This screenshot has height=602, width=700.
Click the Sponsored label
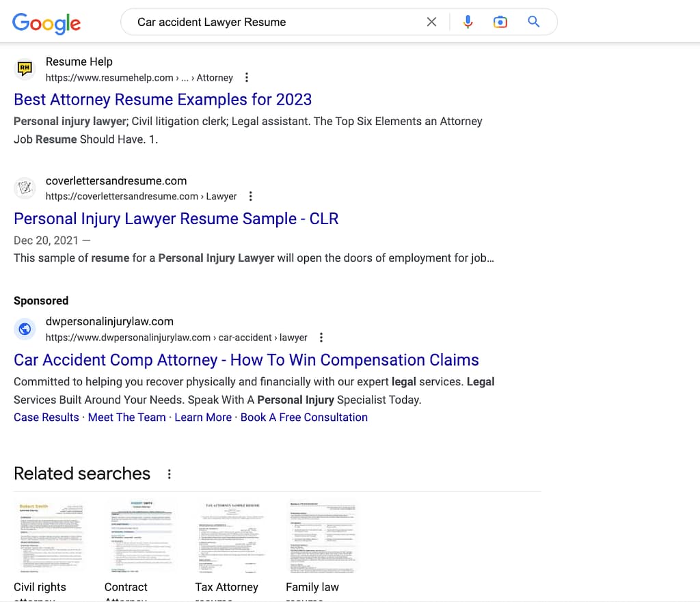[x=41, y=301]
